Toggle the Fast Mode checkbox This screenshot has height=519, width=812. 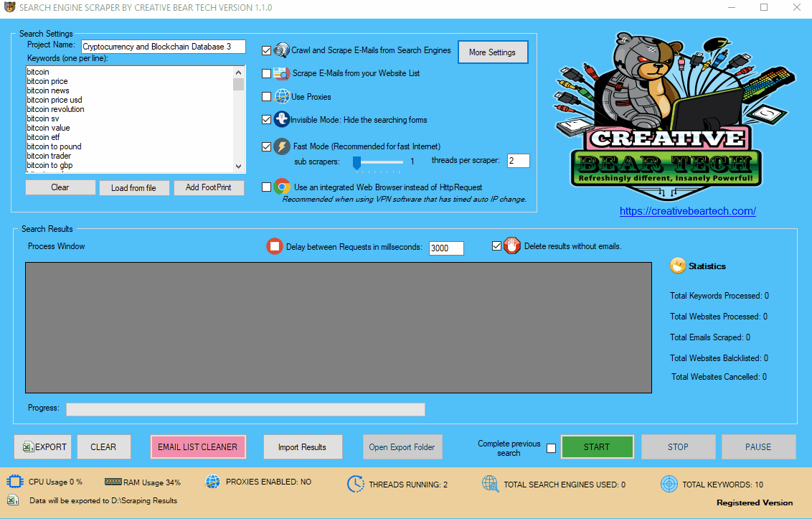[266, 146]
